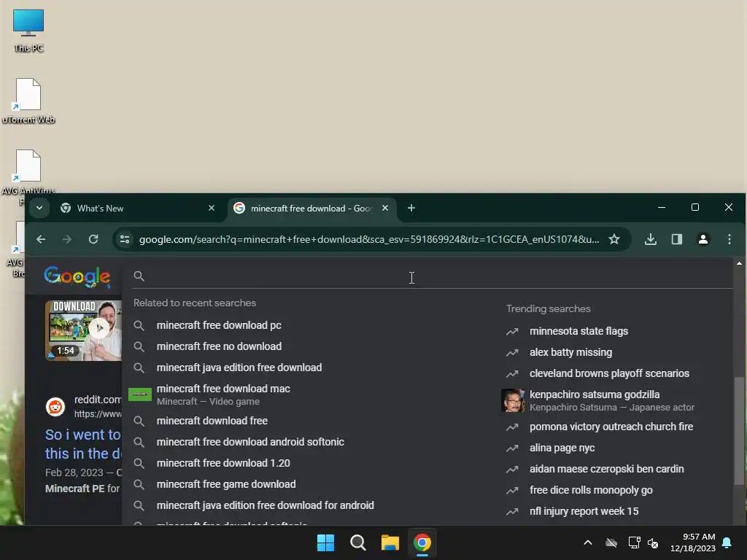Open Chrome downloads icon
747x560 pixels.
[x=650, y=239]
